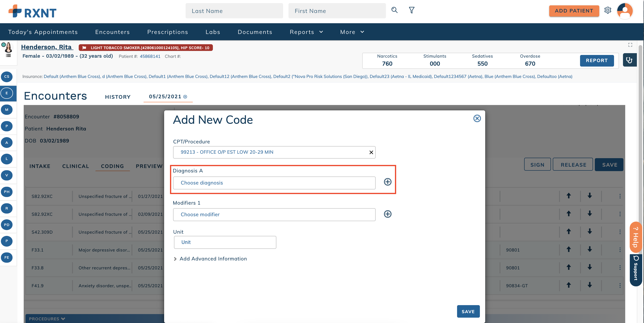Move F33.1 row down

(589, 249)
